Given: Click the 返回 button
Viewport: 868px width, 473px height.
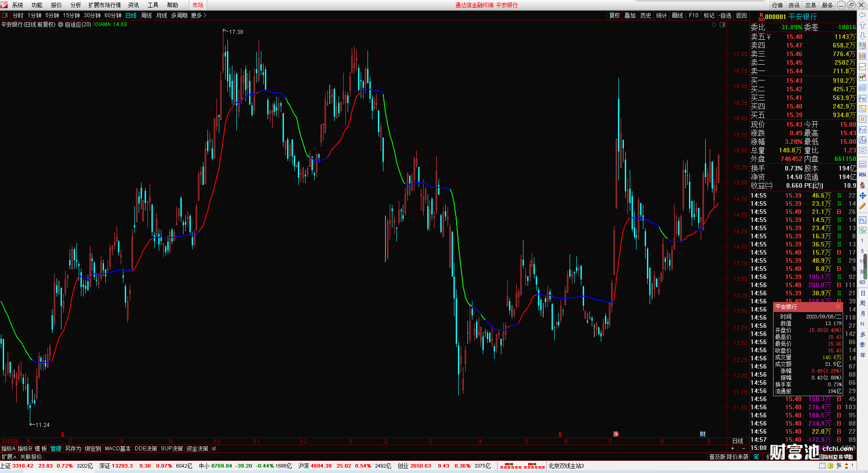Looking at the screenshot, I should tap(741, 15).
